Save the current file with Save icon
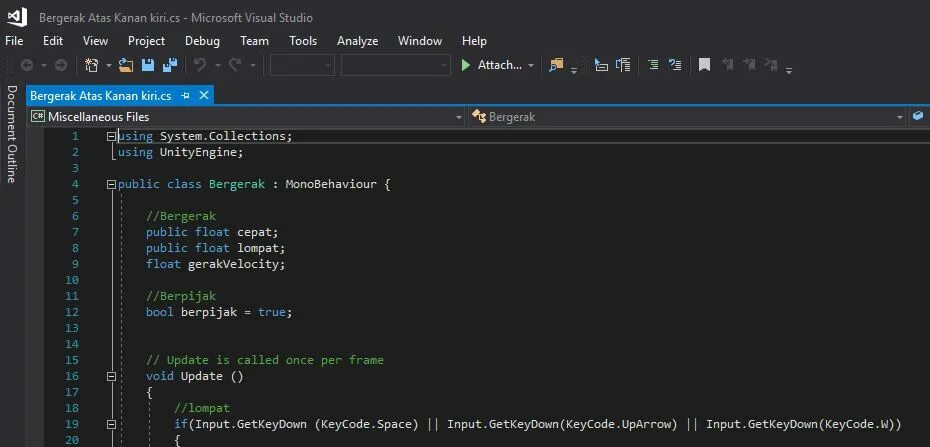This screenshot has height=447, width=930. point(148,65)
